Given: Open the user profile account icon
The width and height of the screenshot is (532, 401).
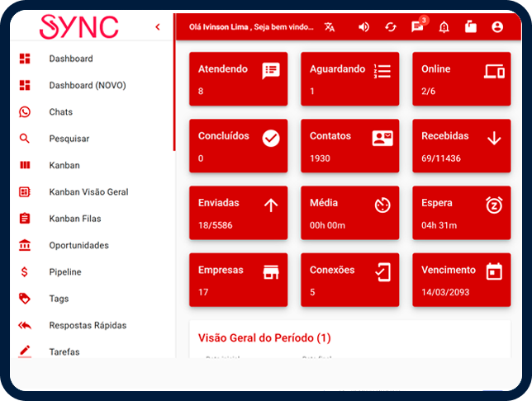Looking at the screenshot, I should pyautogui.click(x=497, y=27).
